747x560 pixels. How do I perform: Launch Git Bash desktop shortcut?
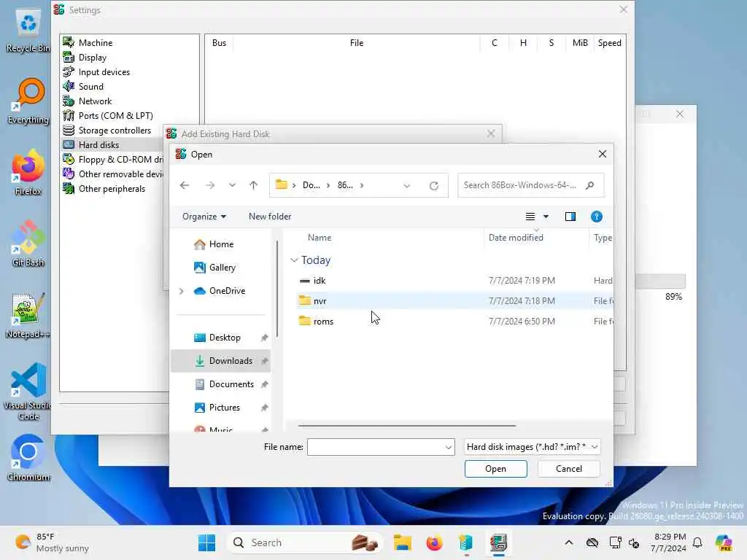coord(28,244)
